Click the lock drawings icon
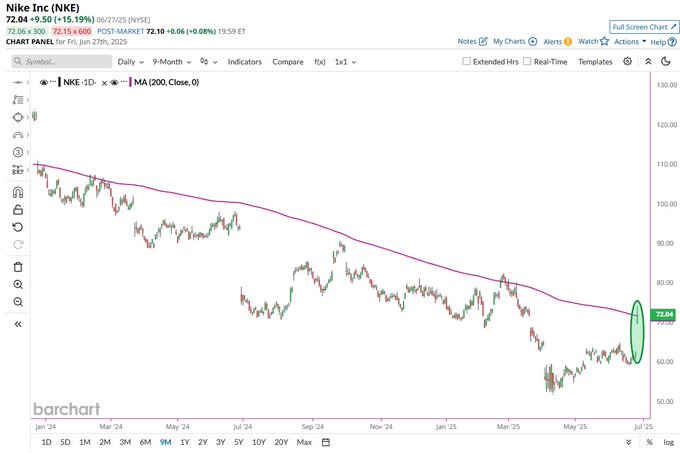680x453 pixels. coord(17,210)
